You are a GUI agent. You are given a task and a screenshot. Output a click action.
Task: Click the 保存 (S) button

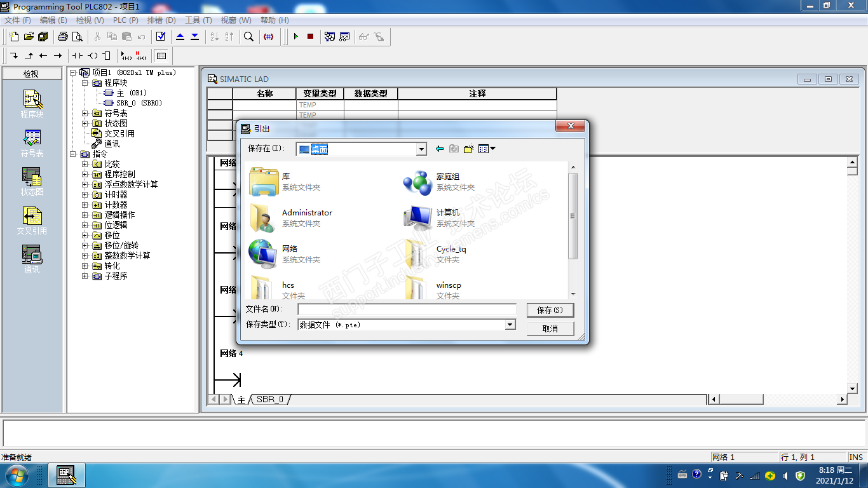(x=550, y=310)
